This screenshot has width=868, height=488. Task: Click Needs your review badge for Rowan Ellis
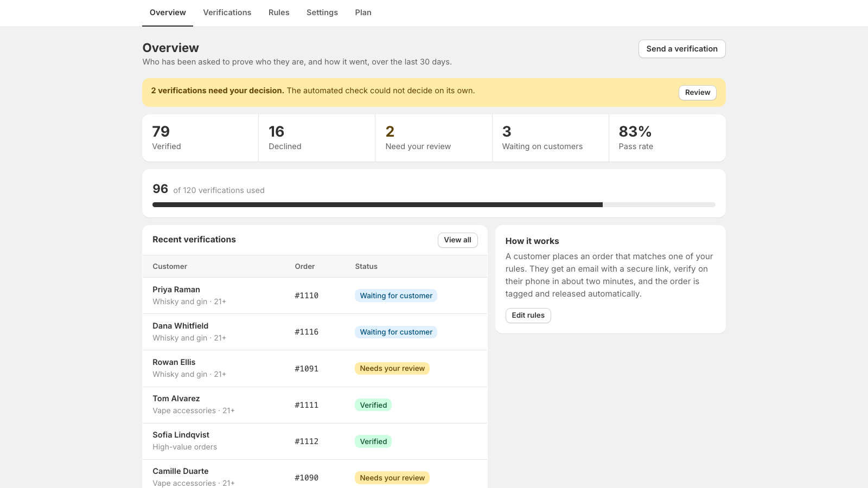pos(392,369)
